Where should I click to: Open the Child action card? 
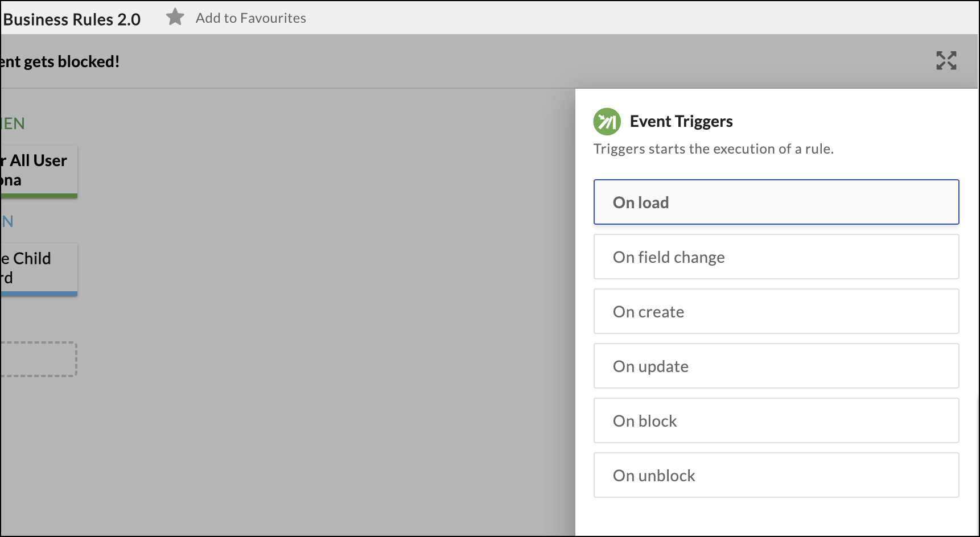(38, 268)
